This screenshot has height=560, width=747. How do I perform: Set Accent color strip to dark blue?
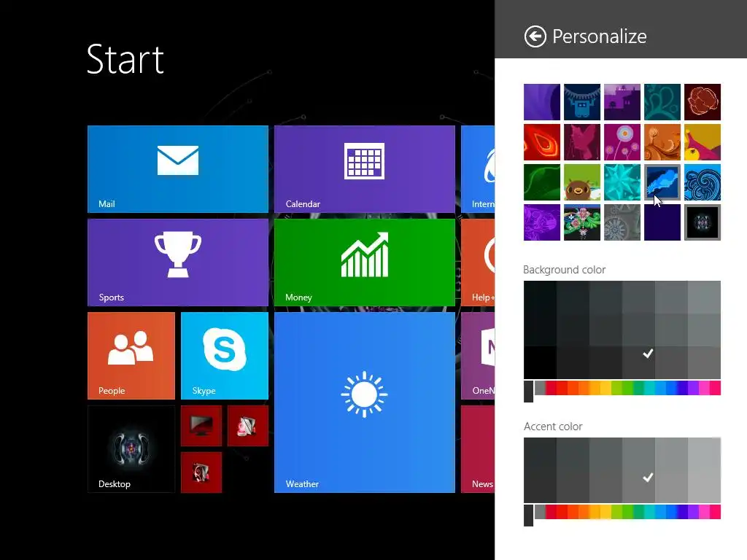682,512
